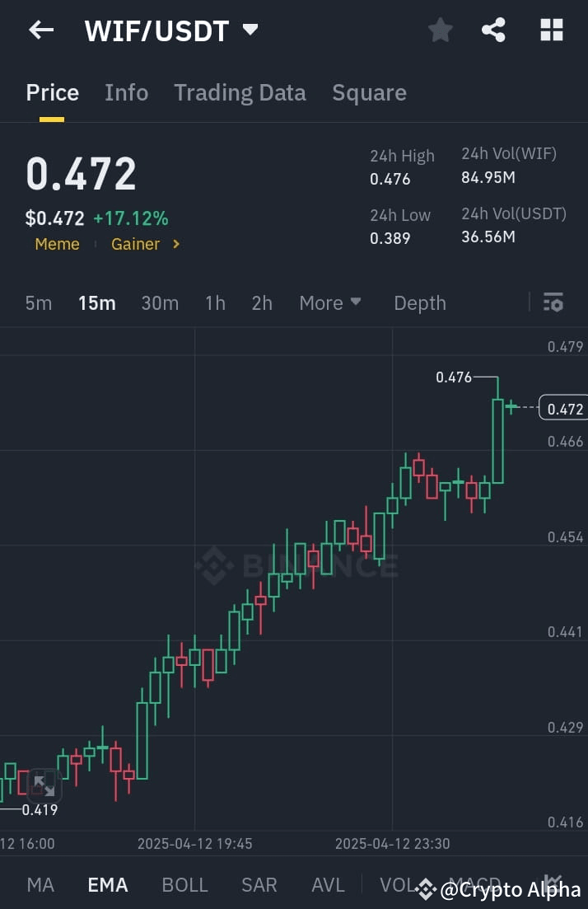
Task: Open chart settings icon beside Depth
Action: pos(553,302)
